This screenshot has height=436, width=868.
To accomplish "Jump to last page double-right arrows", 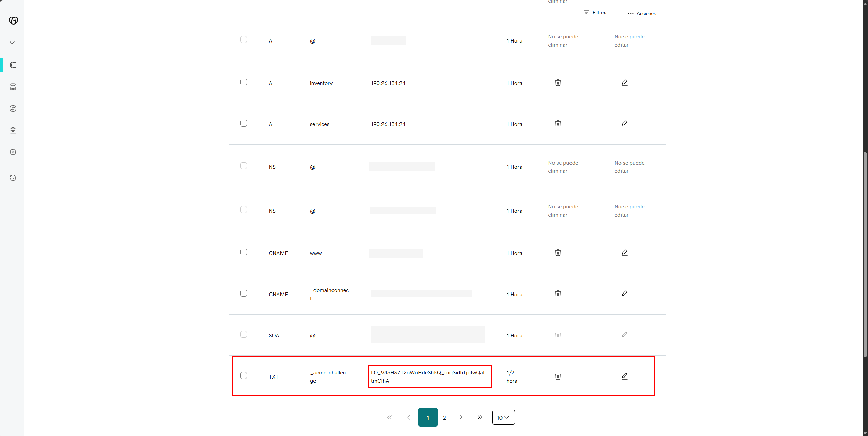I will pyautogui.click(x=480, y=417).
